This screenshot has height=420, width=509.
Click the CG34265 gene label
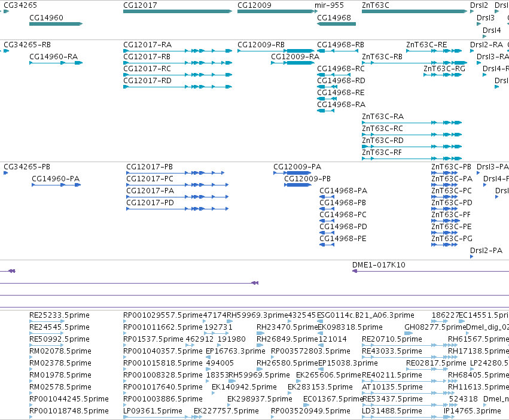20,5
